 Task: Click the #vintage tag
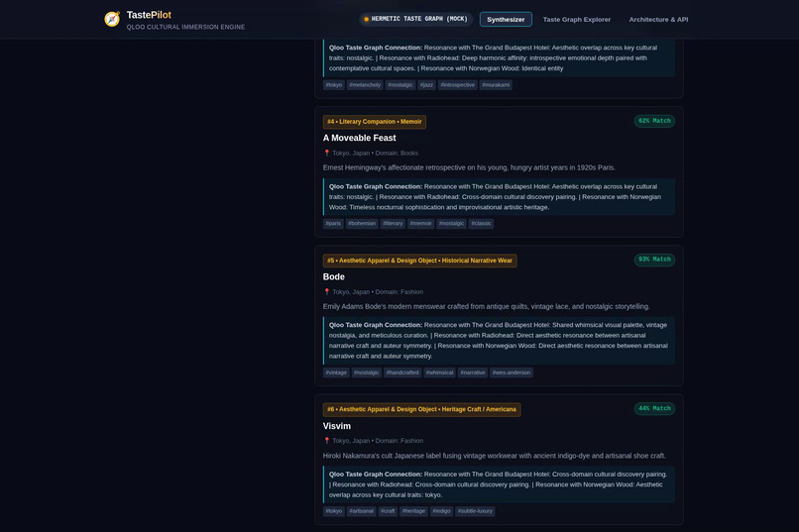pyautogui.click(x=336, y=372)
